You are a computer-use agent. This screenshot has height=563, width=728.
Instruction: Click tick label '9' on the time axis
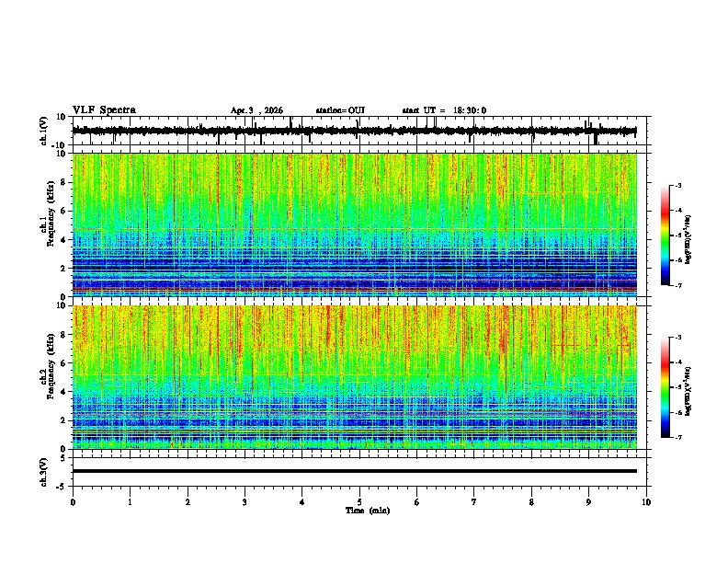pos(588,502)
